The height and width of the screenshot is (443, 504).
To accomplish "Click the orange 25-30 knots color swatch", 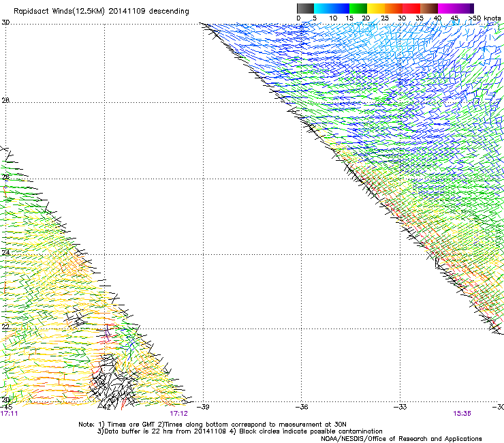I will pyautogui.click(x=394, y=8).
